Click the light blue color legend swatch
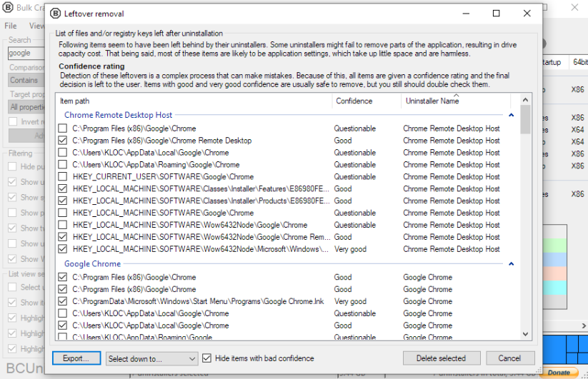Viewport: 588px width, 379px height. (x=554, y=260)
